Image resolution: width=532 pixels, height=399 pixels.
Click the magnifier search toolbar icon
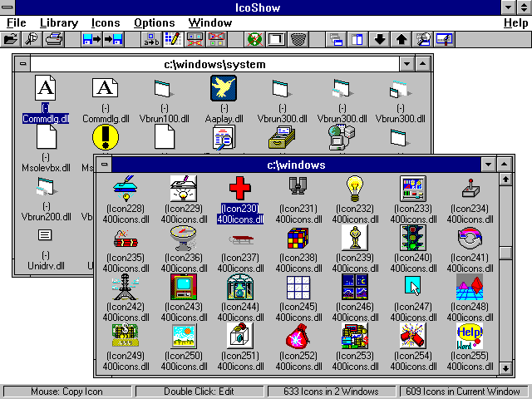pyautogui.click(x=32, y=38)
